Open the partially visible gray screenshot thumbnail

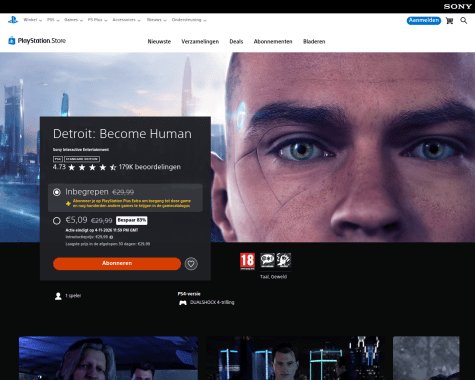pos(426,358)
